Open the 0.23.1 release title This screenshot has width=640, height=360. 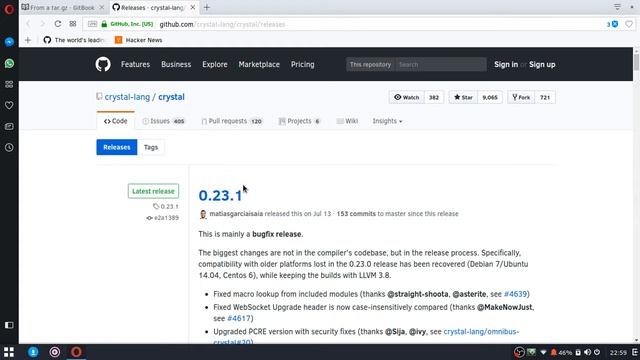point(220,196)
